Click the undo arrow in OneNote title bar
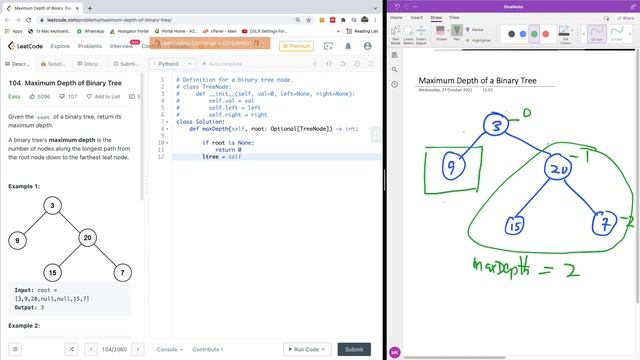Screen dimensions: 640x360 397,7
